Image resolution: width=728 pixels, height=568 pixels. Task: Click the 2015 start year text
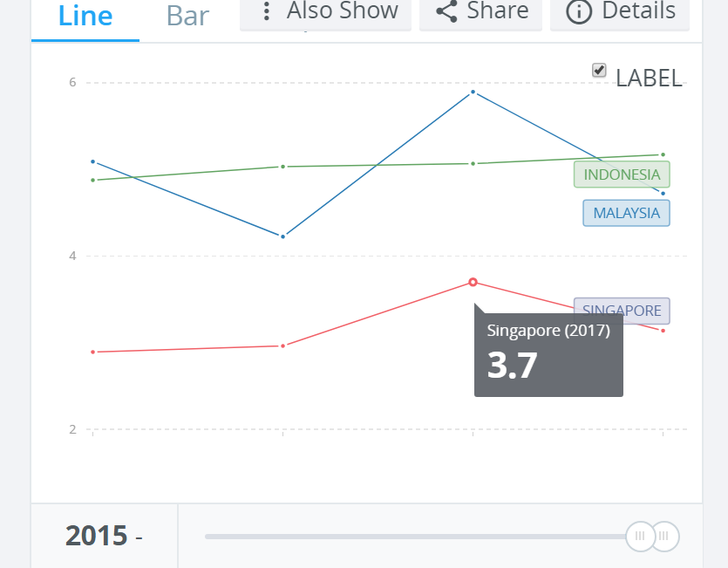[96, 536]
